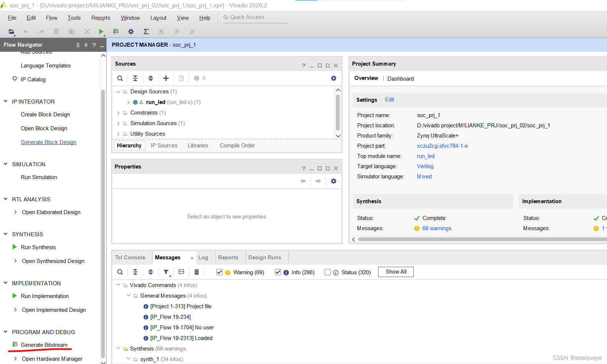
Task: Open the Reports menu
Action: (x=100, y=18)
